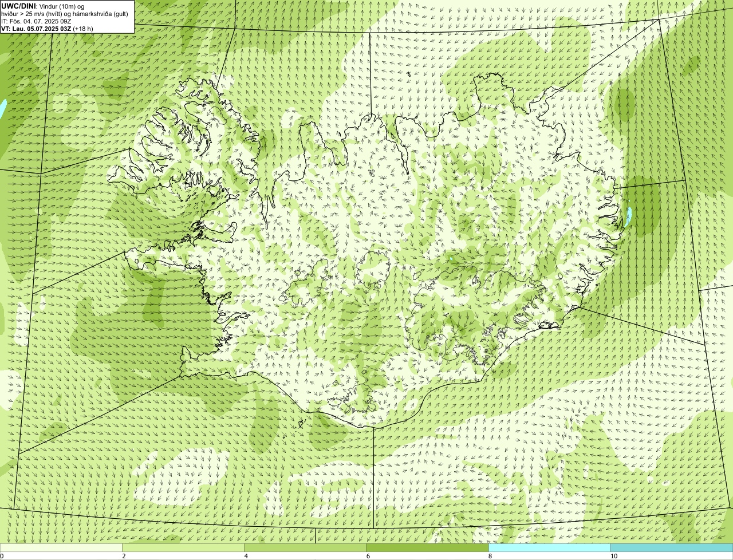733x560 pixels.
Task: Click the teal legend swatch above 10 m/s
Action: pyautogui.click(x=672, y=548)
